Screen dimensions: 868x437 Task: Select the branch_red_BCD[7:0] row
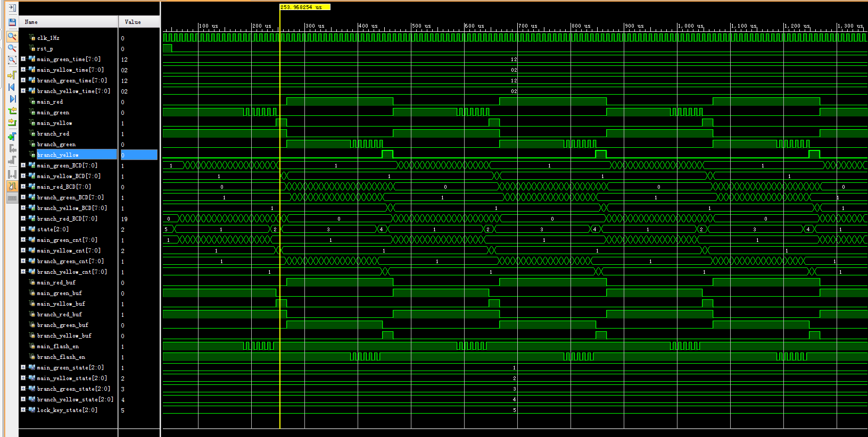[x=68, y=218]
